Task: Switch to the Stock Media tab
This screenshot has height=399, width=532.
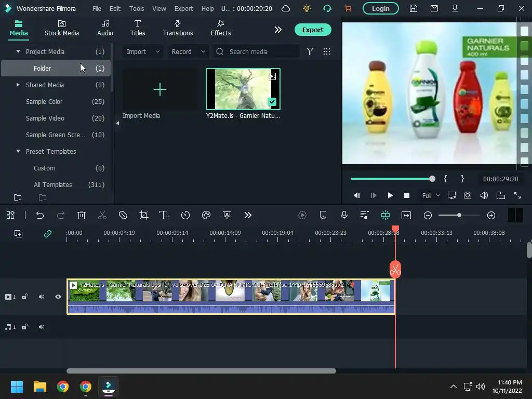Action: tap(62, 28)
